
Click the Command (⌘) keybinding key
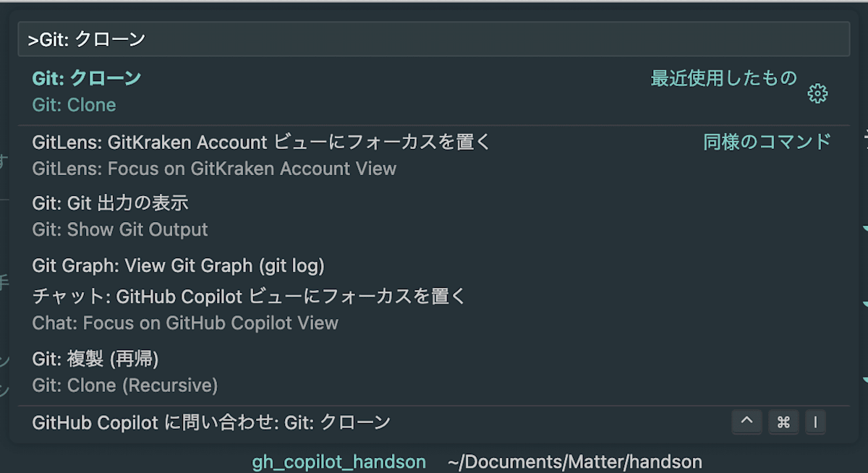(x=783, y=422)
